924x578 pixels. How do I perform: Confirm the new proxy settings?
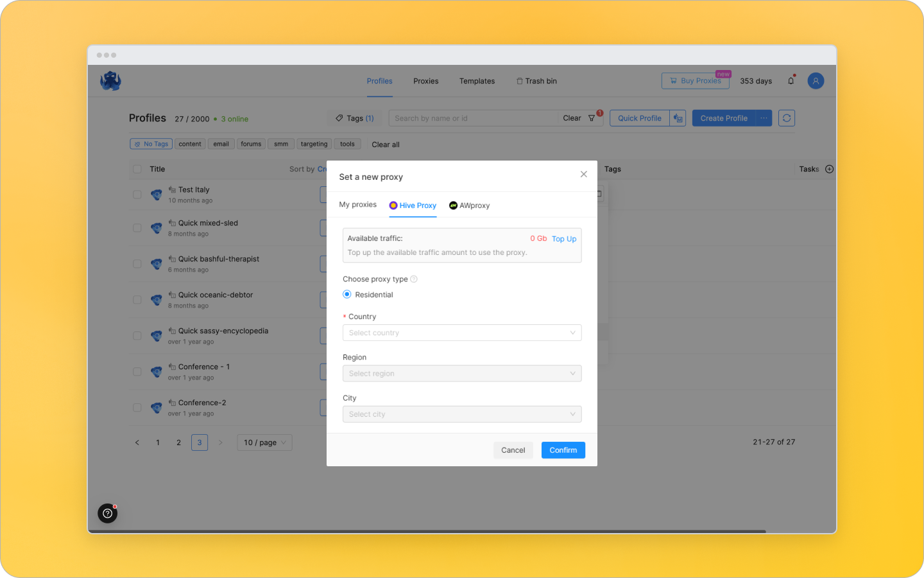(x=563, y=450)
